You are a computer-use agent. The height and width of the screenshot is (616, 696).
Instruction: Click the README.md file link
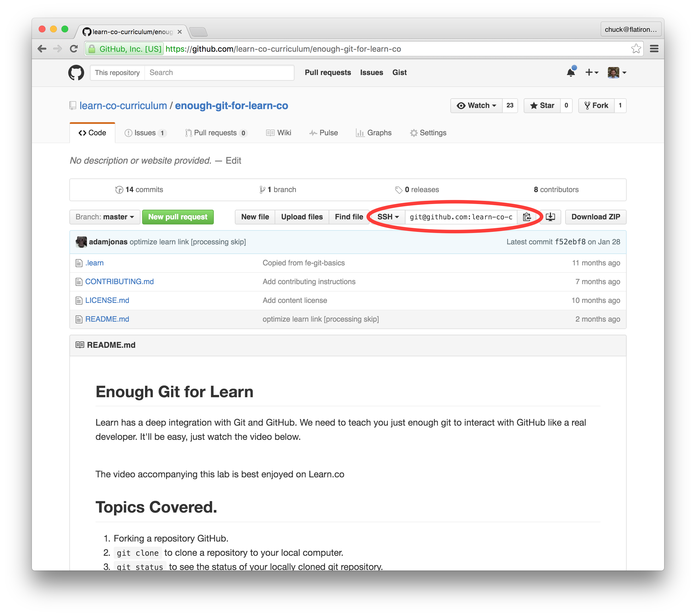[107, 319]
